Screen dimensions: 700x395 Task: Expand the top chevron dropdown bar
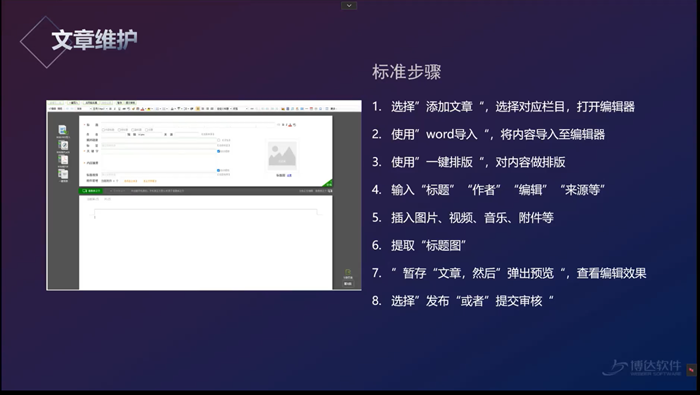tap(349, 5)
